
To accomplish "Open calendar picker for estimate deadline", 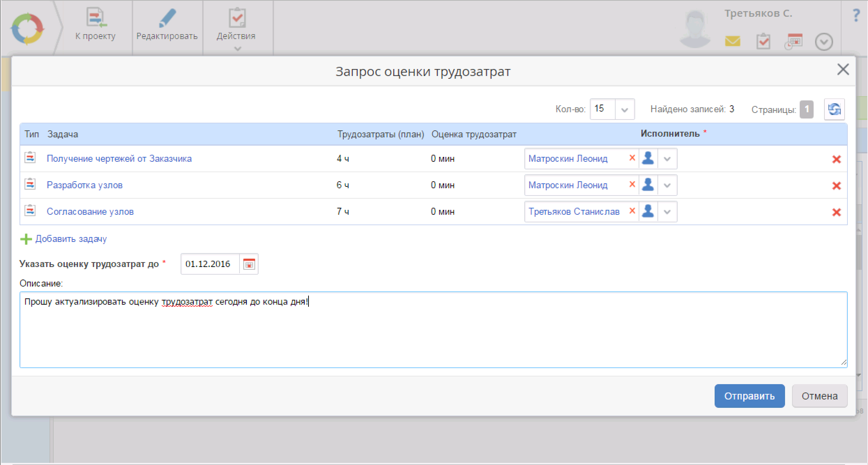I will pos(249,264).
